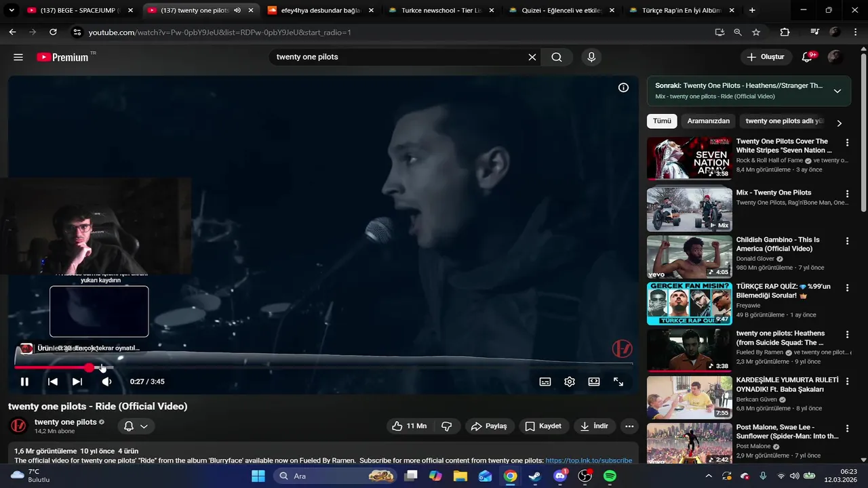868x488 pixels.
Task: Save video with Kaydet button
Action: coord(544,426)
